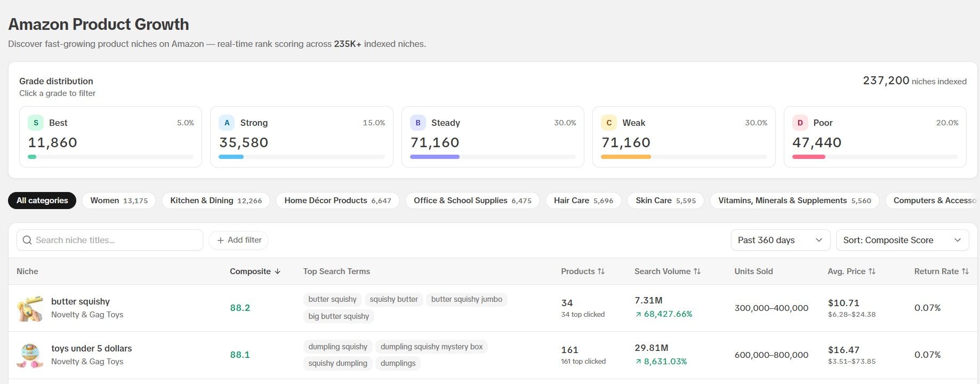Click the butter squishy jumbo search term tag
Viewport: 980px width, 384px height.
click(x=467, y=299)
